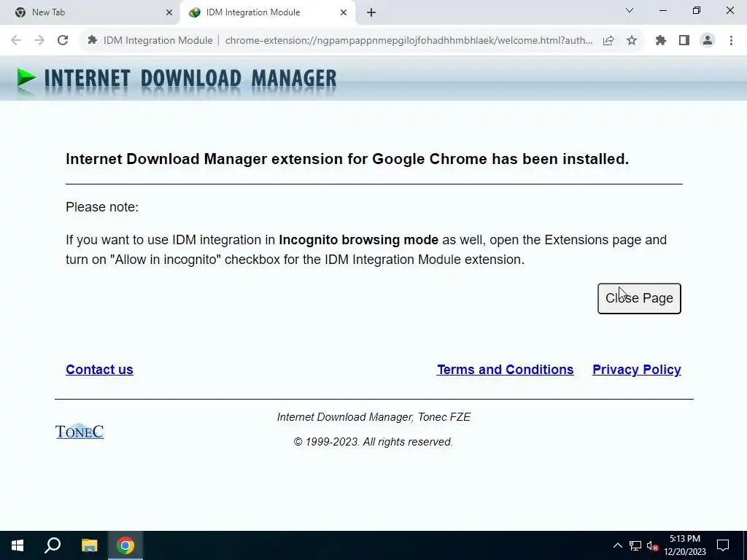Viewport: 747px width, 560px height.
Task: Toggle the Chrome side panel icon
Action: tap(684, 41)
